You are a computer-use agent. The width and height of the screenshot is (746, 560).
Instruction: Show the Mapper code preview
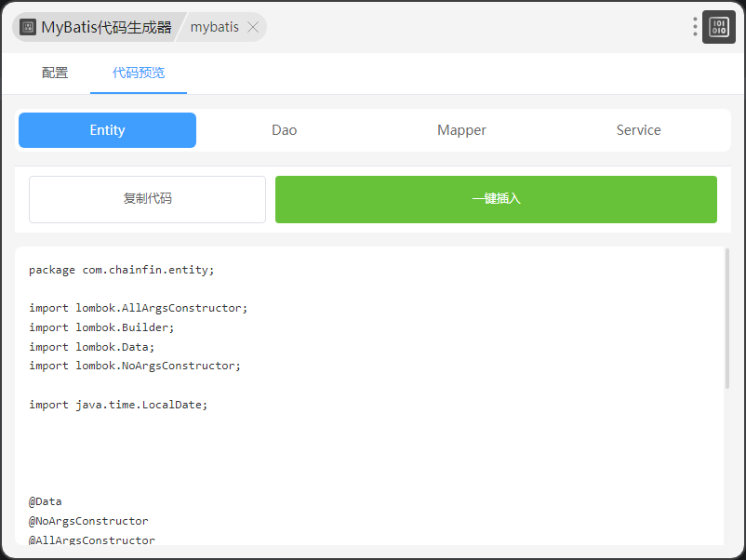point(461,130)
